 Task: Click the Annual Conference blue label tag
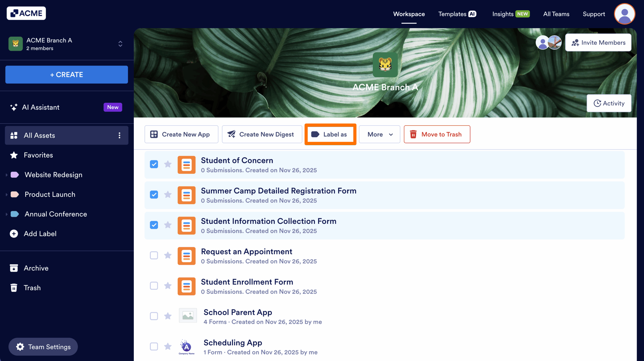tap(15, 214)
